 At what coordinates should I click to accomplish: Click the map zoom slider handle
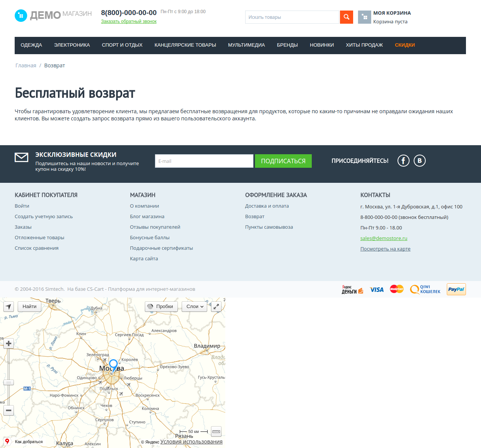(x=9, y=383)
